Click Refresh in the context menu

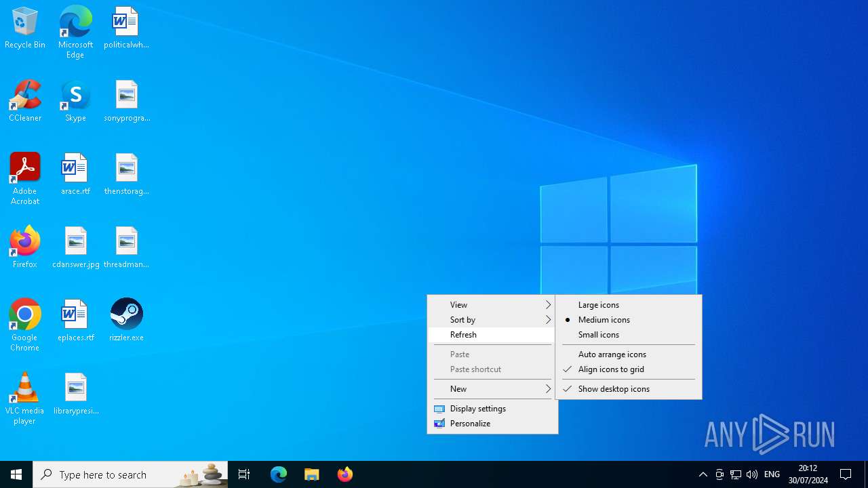[492, 335]
